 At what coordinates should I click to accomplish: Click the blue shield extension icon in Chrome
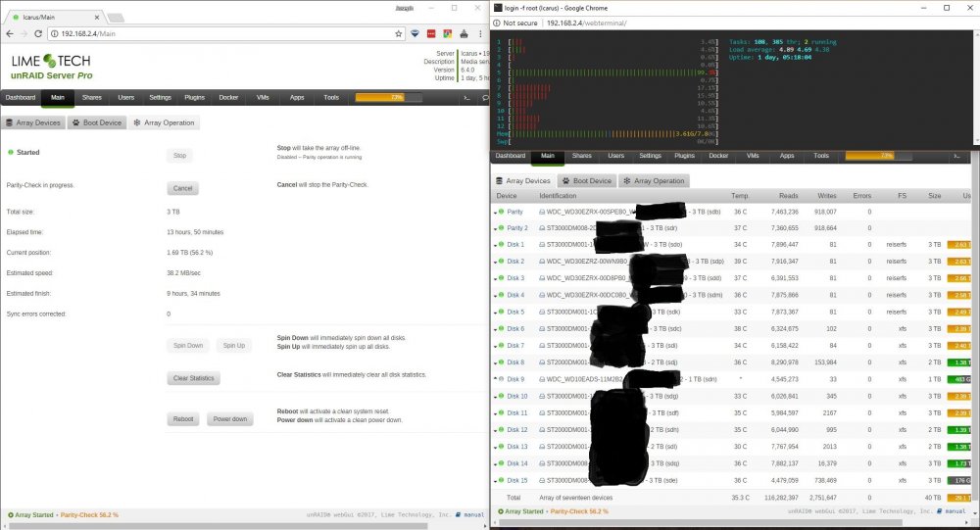click(415, 33)
